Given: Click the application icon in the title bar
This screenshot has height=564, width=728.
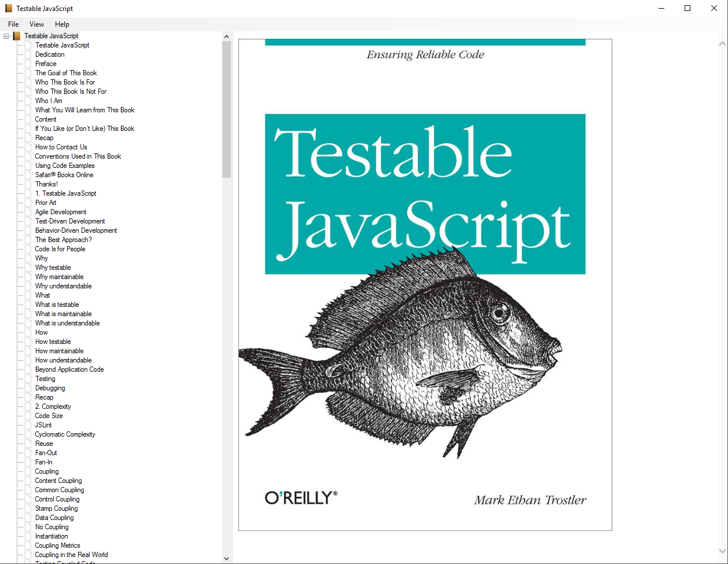Looking at the screenshot, I should [8, 8].
